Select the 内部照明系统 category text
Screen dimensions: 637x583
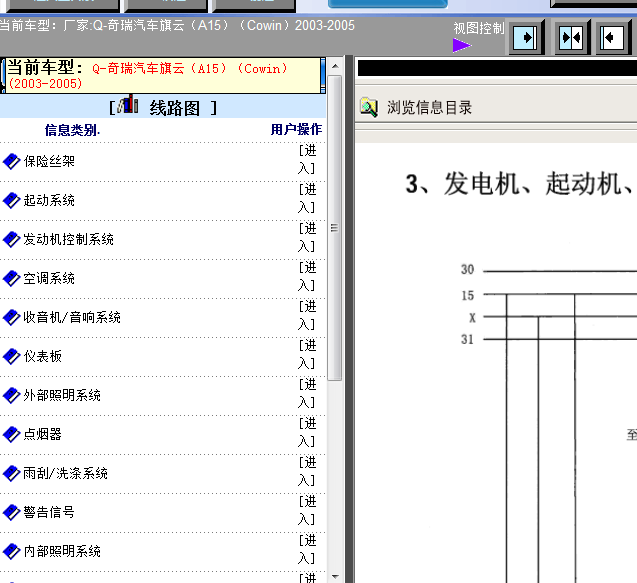62,551
